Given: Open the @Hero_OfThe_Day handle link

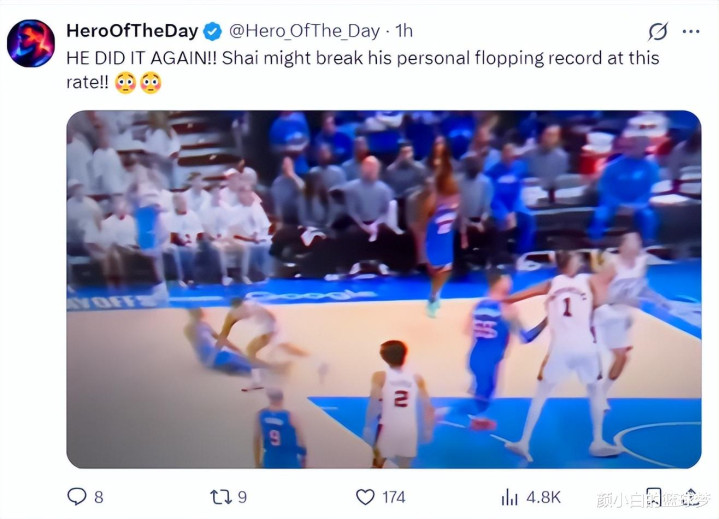Looking at the screenshot, I should [304, 31].
